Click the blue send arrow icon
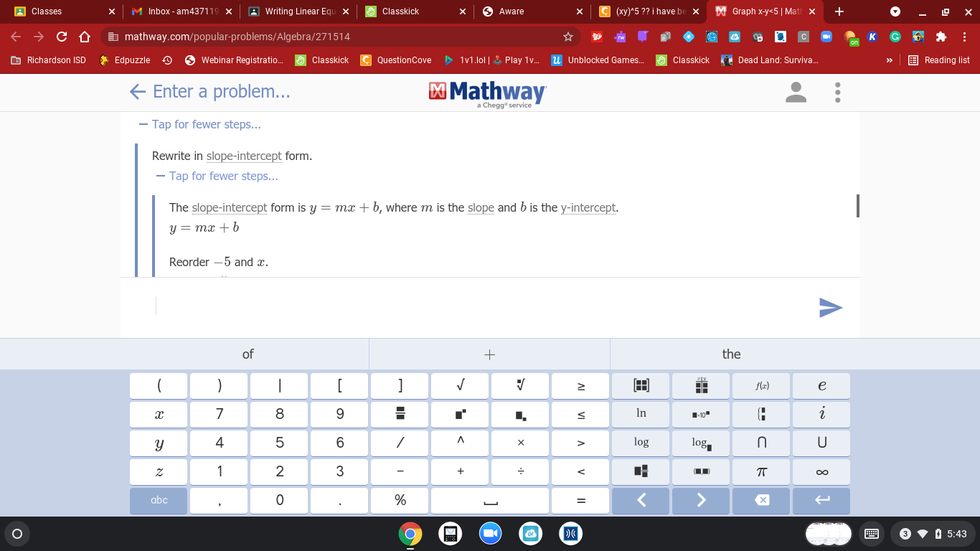The width and height of the screenshot is (980, 551). [x=830, y=307]
